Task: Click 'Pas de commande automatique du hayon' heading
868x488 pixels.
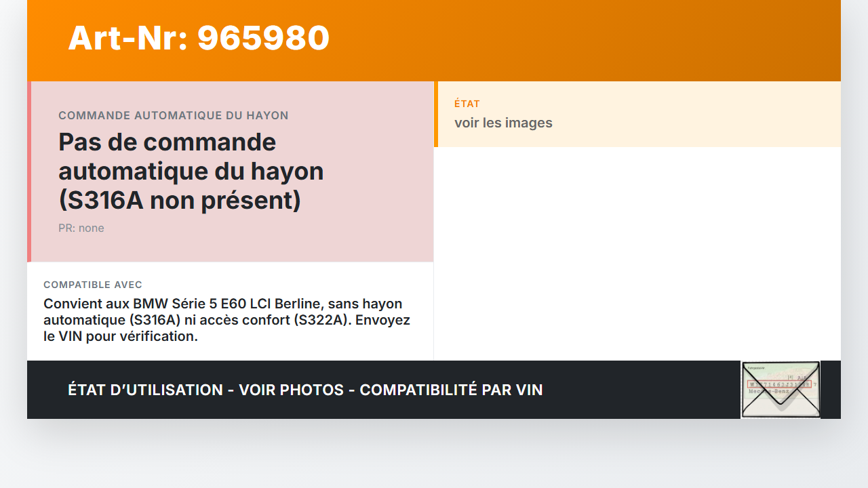Action: click(191, 157)
